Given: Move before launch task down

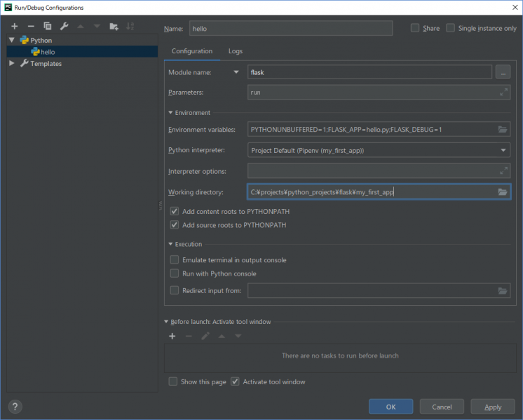Looking at the screenshot, I should coord(238,336).
